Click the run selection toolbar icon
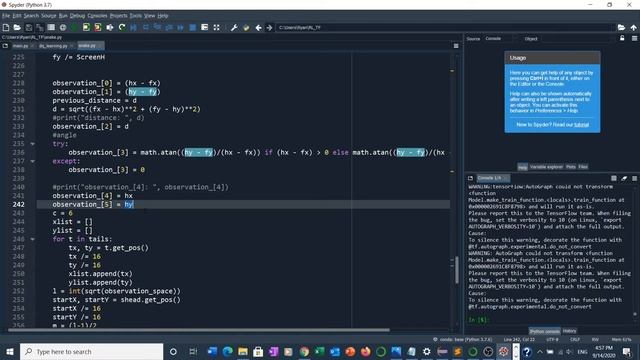This screenshot has height=360, width=640. [x=110, y=27]
